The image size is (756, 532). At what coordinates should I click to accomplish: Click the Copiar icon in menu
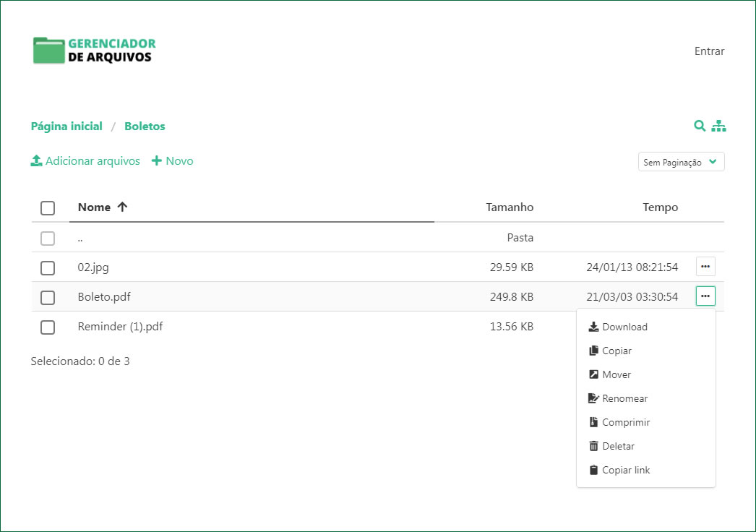593,351
